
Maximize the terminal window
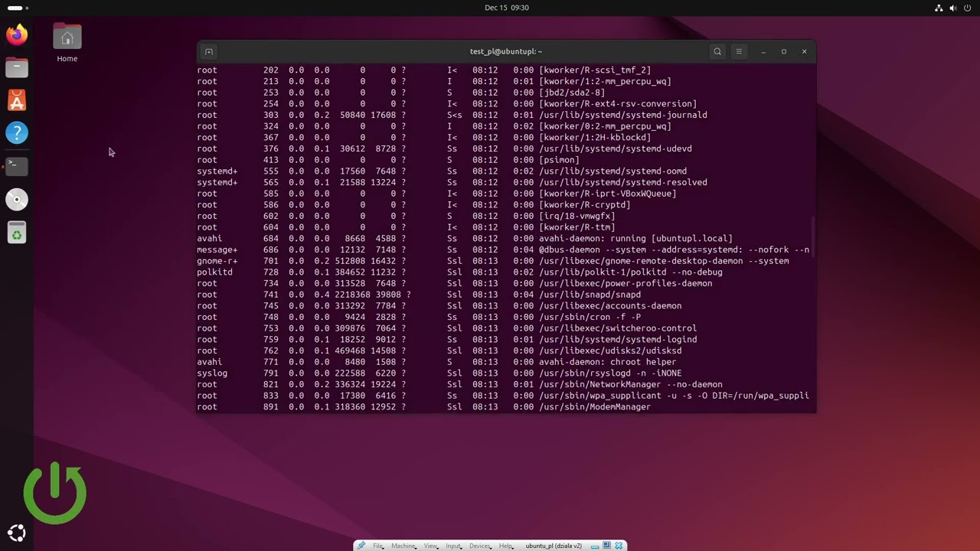tap(783, 51)
